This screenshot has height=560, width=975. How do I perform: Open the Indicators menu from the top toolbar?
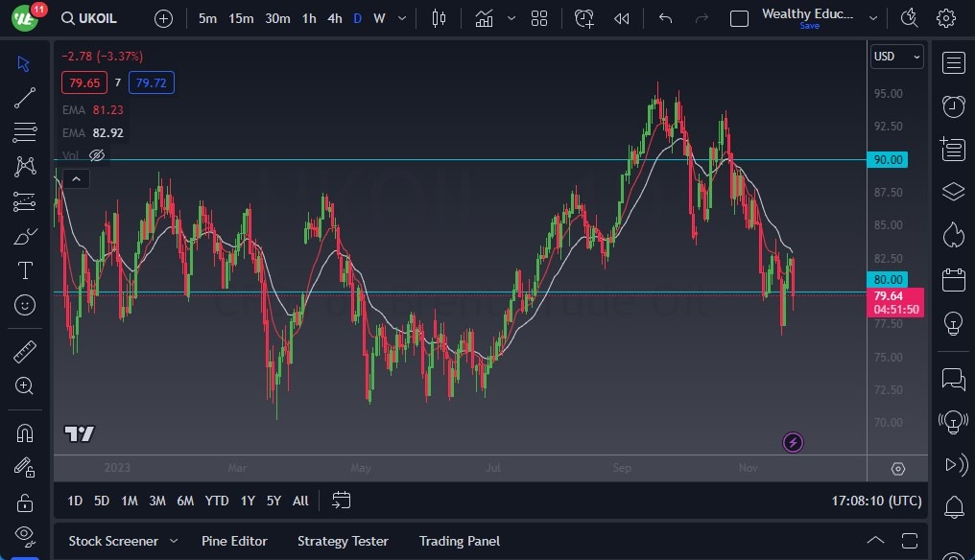tap(484, 17)
